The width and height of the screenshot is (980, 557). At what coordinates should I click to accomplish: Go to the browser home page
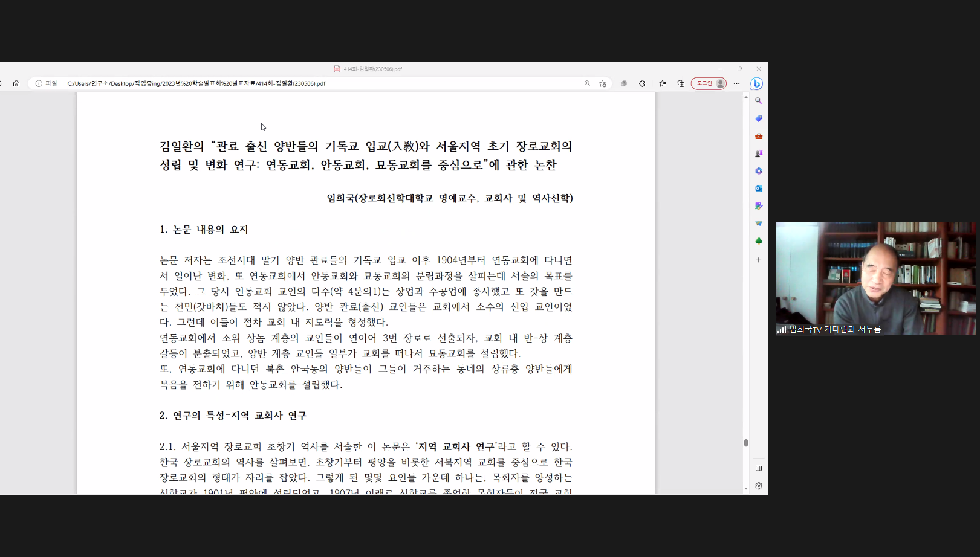[16, 83]
